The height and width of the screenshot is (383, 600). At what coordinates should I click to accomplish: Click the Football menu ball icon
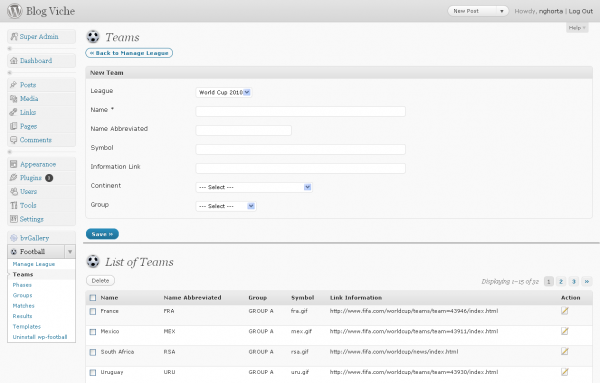[14, 252]
